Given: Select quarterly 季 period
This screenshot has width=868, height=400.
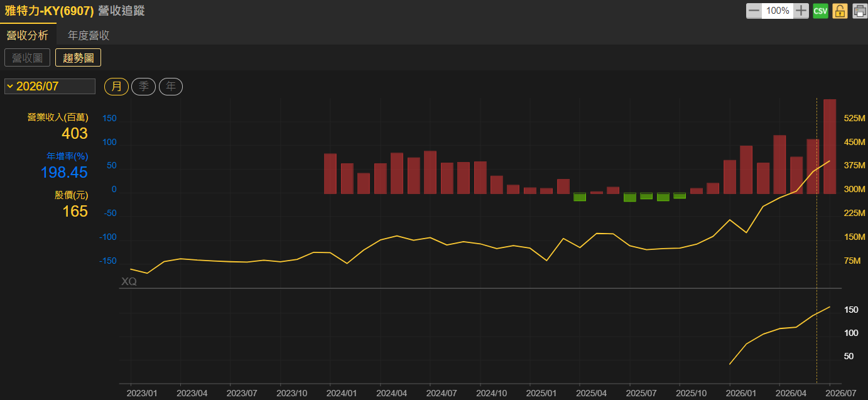Looking at the screenshot, I should [143, 87].
